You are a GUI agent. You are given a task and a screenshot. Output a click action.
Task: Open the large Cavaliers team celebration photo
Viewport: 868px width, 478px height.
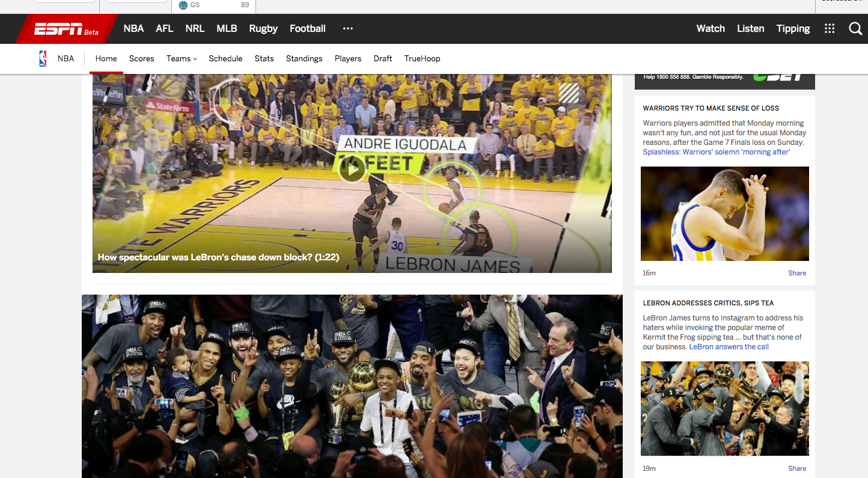pyautogui.click(x=352, y=386)
